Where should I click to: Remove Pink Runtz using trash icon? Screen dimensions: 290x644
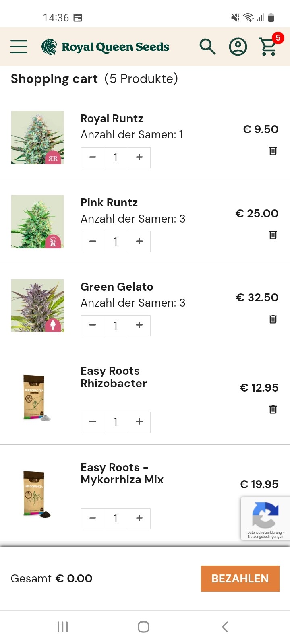click(273, 235)
